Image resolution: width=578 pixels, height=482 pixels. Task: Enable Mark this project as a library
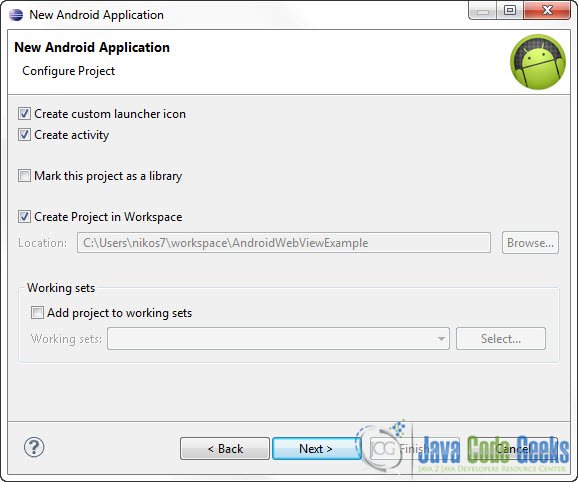(24, 176)
